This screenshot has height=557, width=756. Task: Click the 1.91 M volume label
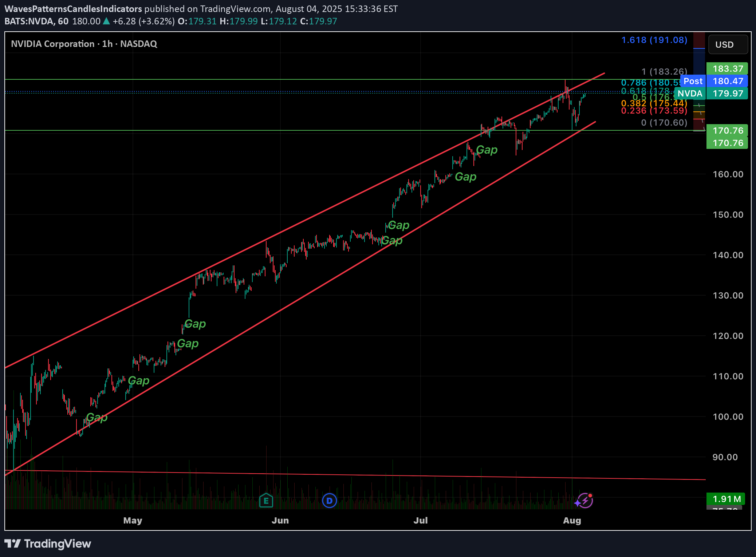tap(726, 499)
